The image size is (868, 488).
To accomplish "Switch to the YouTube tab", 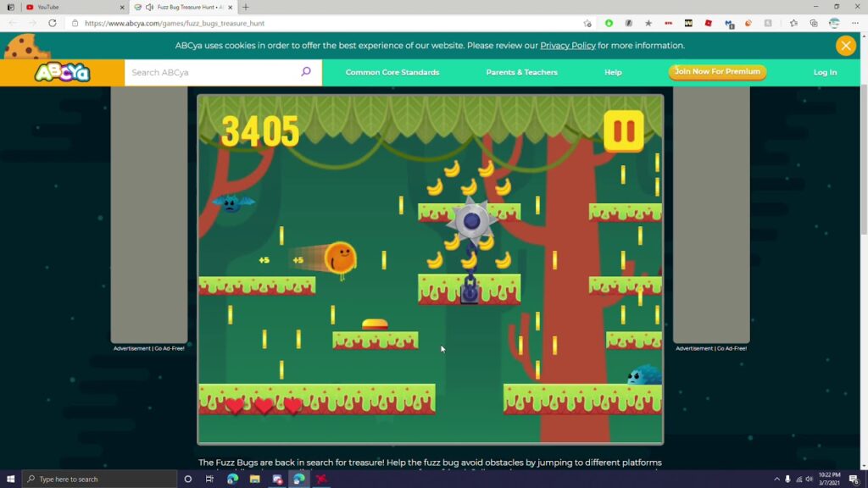I will pyautogui.click(x=74, y=7).
